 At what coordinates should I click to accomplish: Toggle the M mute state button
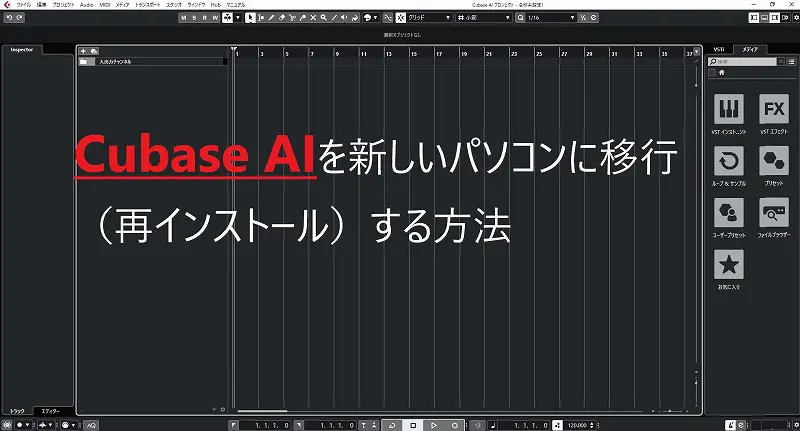tap(184, 17)
